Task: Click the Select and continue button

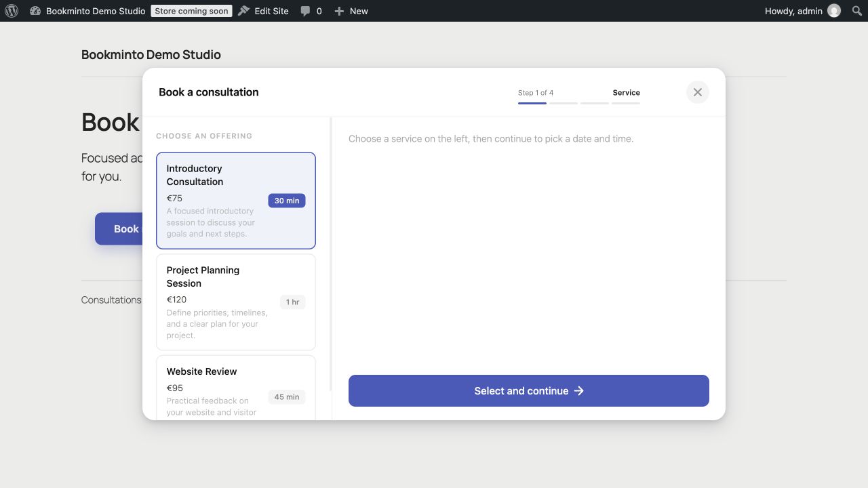Action: (x=529, y=391)
